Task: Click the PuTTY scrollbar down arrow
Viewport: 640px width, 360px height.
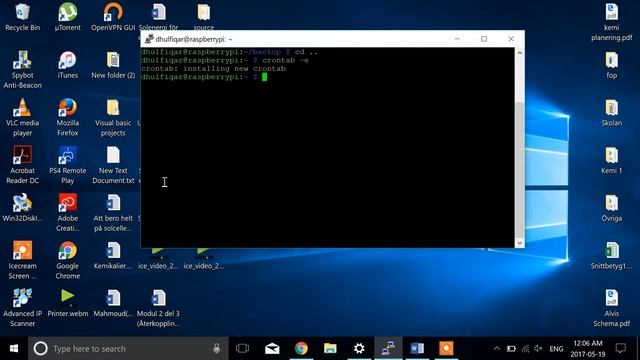Action: point(520,242)
